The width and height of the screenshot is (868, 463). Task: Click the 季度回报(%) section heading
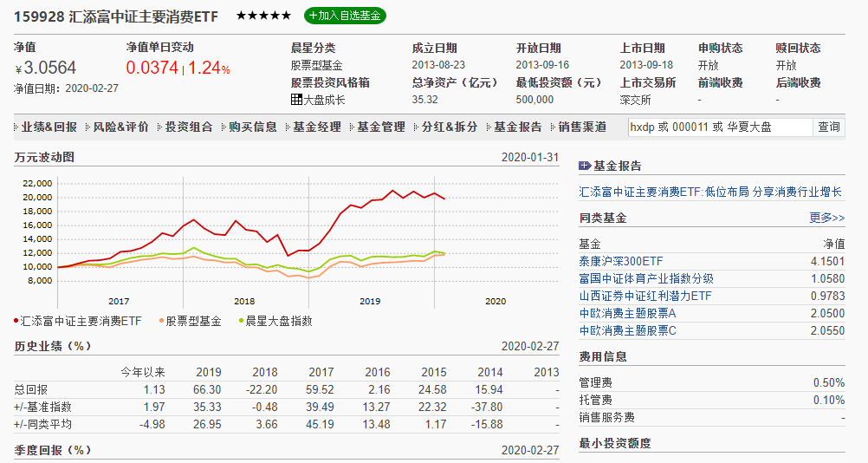(x=53, y=450)
